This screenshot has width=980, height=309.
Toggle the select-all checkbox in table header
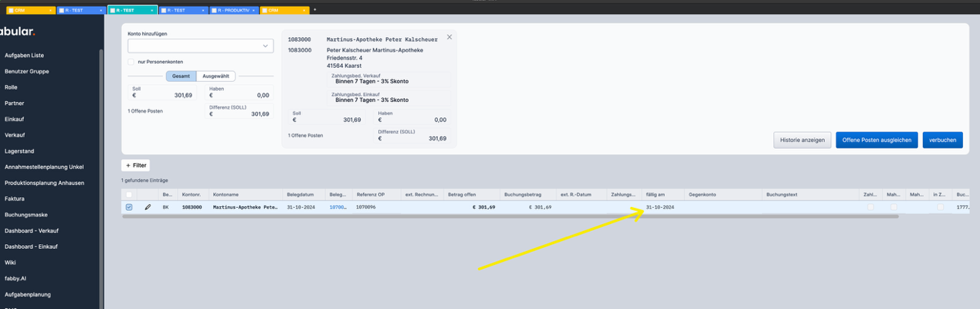click(129, 195)
